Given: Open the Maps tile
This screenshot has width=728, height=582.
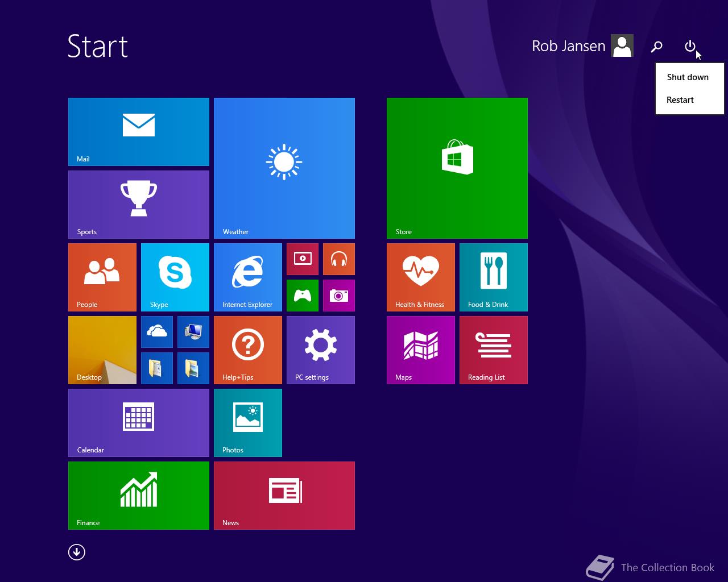Looking at the screenshot, I should point(421,350).
